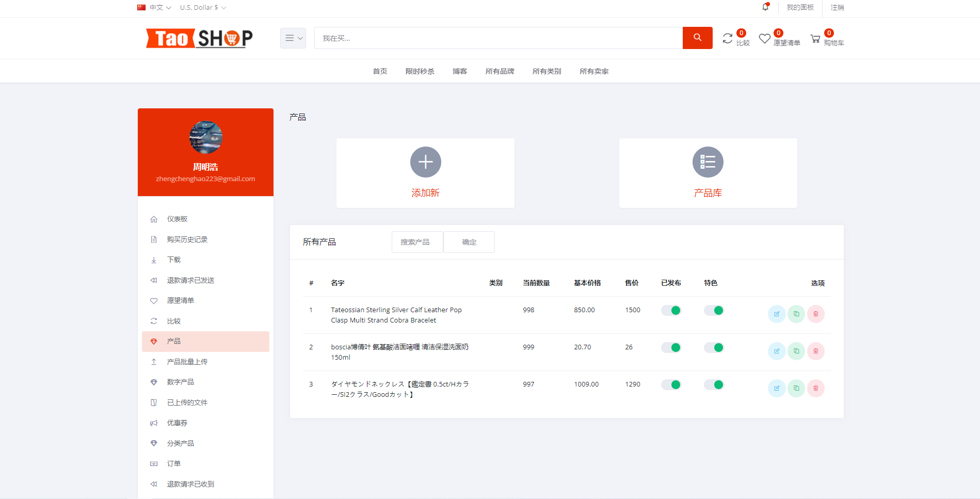The height and width of the screenshot is (499, 980).
Task: Edit the Tateossian bracelet product
Action: pyautogui.click(x=776, y=314)
